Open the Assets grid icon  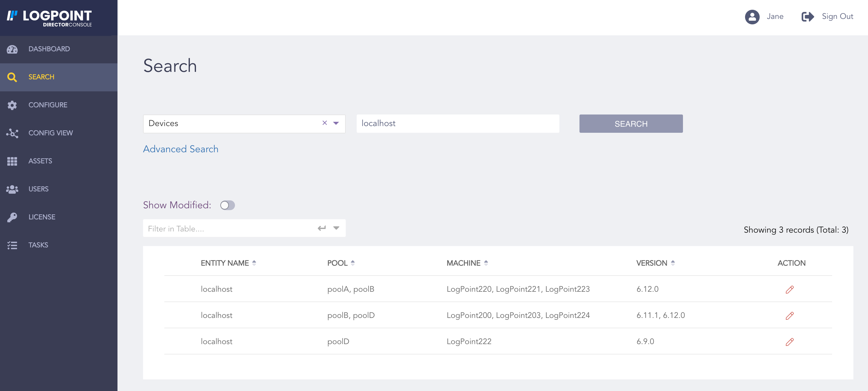point(12,161)
